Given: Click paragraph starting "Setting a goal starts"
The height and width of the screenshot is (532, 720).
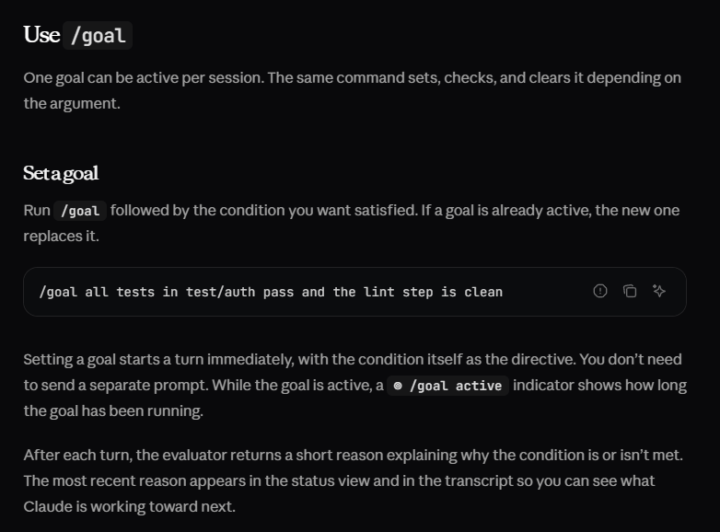Looking at the screenshot, I should 355,385.
